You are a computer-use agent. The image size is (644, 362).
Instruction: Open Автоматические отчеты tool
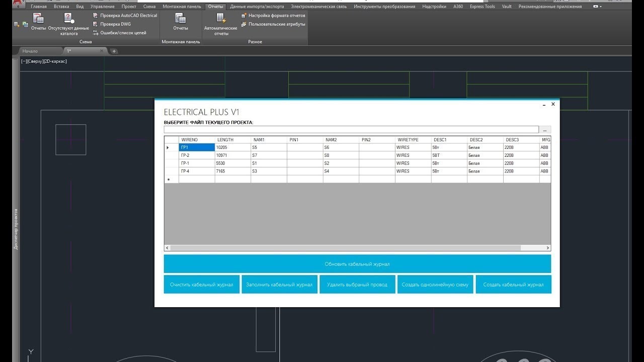[x=220, y=24]
